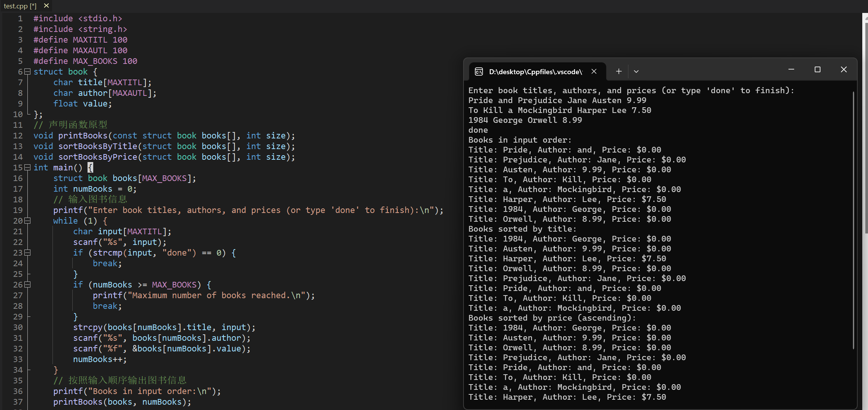The width and height of the screenshot is (868, 410).
Task: Click '#define MAX_BOOKS 100' line
Action: coord(85,61)
